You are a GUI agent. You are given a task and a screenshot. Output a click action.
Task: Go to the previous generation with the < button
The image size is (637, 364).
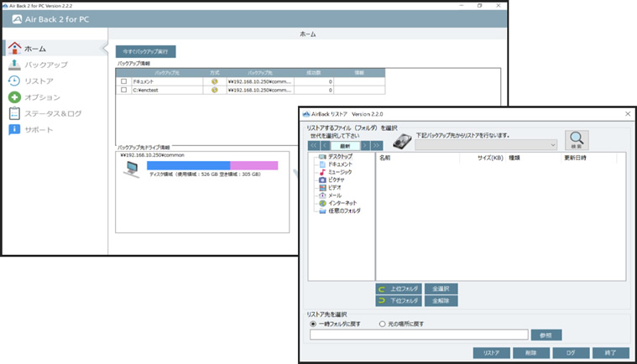click(x=325, y=146)
